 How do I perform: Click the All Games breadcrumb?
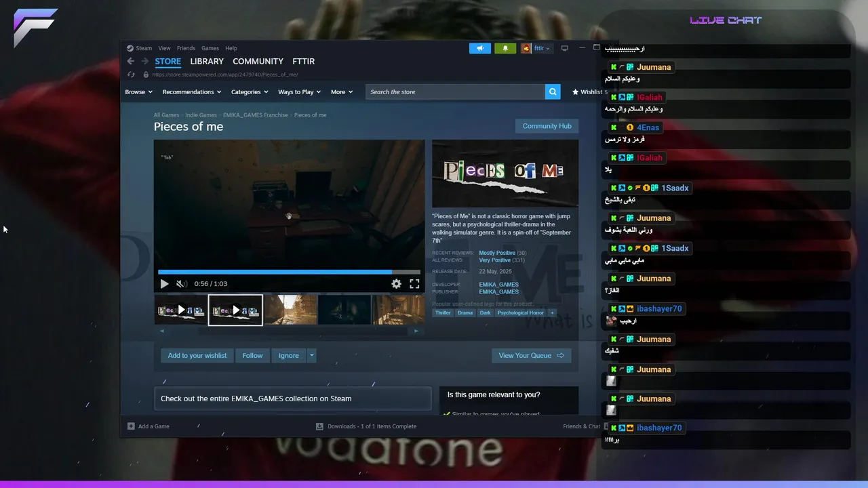pos(166,115)
